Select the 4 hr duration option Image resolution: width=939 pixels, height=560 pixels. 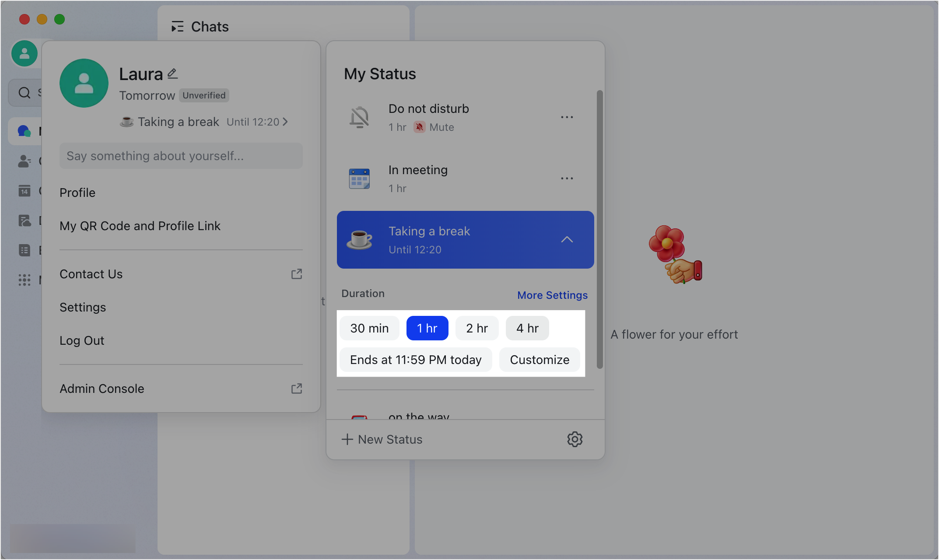pyautogui.click(x=527, y=328)
